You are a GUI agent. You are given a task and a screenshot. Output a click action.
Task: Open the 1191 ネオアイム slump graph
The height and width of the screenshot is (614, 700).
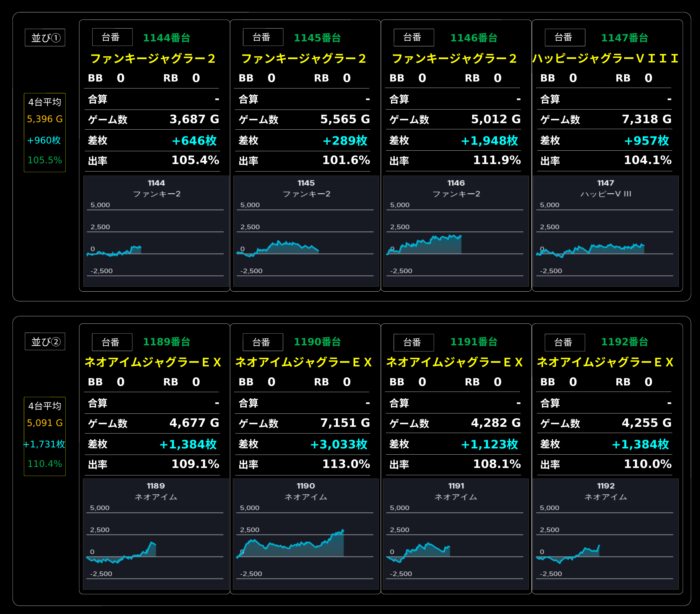tap(456, 534)
